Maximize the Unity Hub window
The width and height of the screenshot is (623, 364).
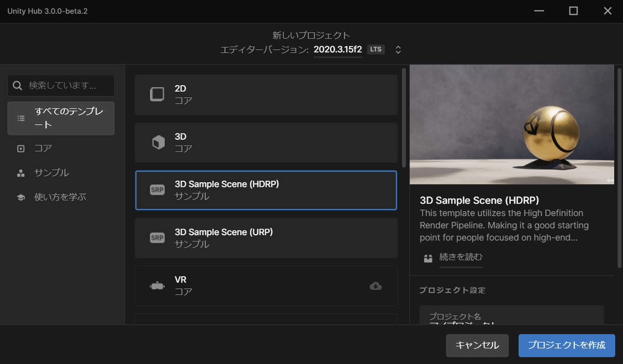573,11
